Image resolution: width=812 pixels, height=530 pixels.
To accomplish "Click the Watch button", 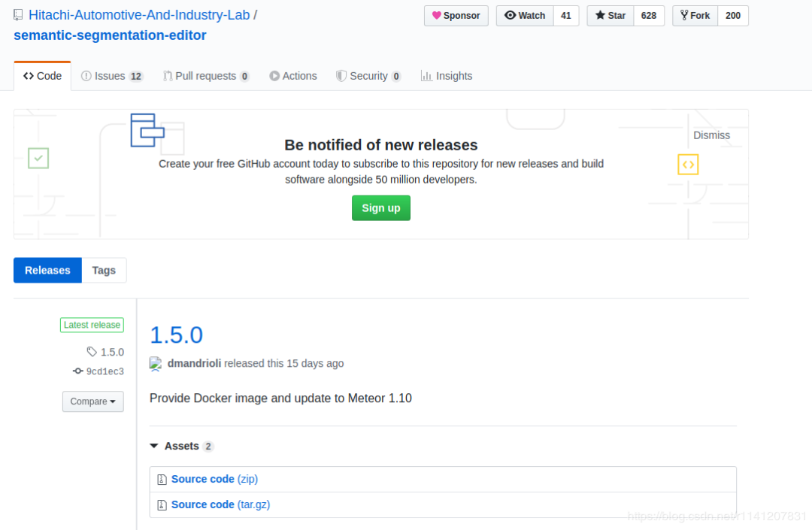I will pyautogui.click(x=525, y=16).
